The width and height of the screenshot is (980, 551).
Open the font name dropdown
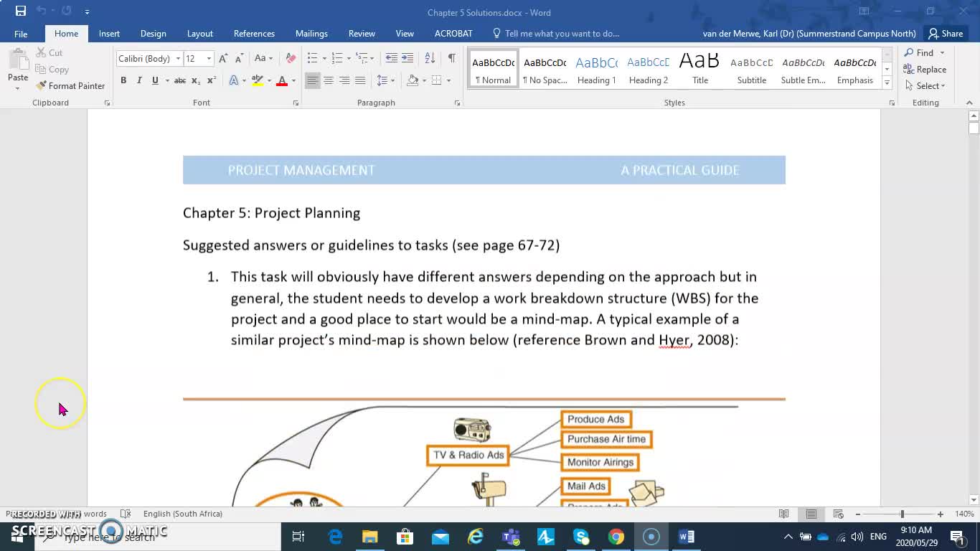(x=178, y=59)
